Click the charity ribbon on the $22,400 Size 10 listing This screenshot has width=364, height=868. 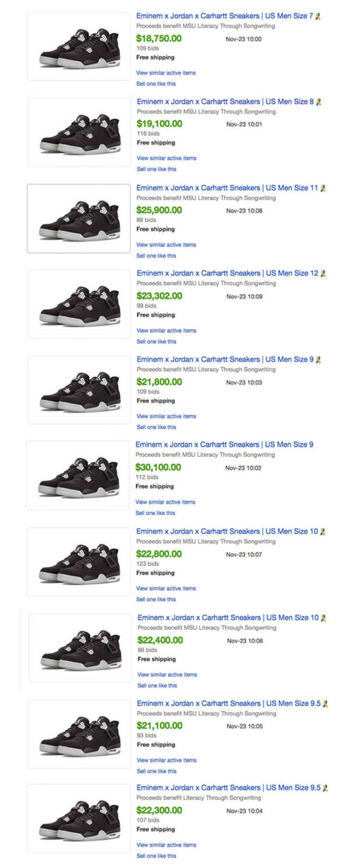tap(324, 618)
